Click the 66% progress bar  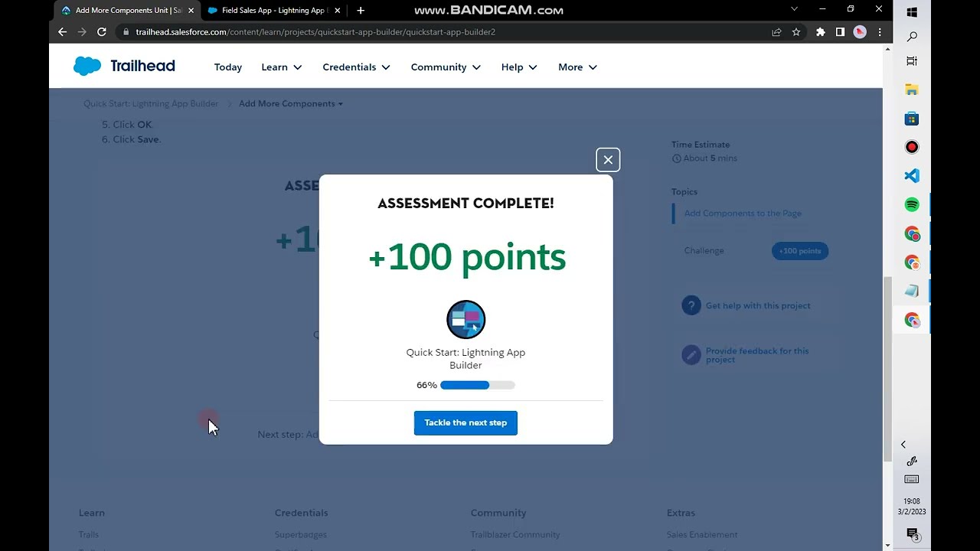(x=478, y=385)
